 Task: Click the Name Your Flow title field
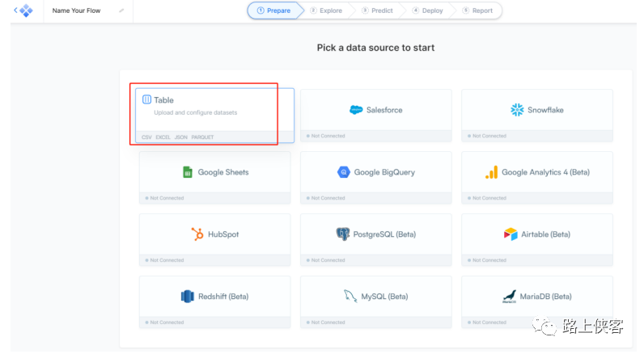[x=76, y=11]
